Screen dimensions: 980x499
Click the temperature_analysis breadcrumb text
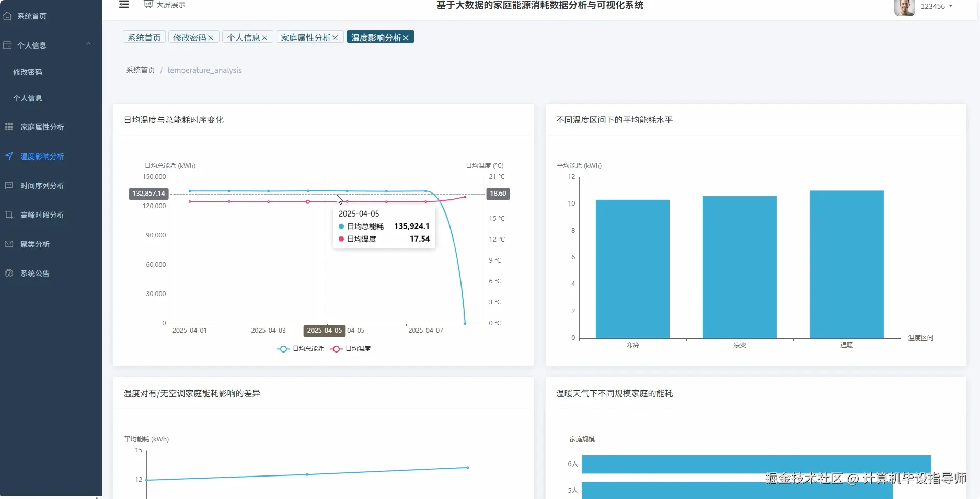coord(204,70)
